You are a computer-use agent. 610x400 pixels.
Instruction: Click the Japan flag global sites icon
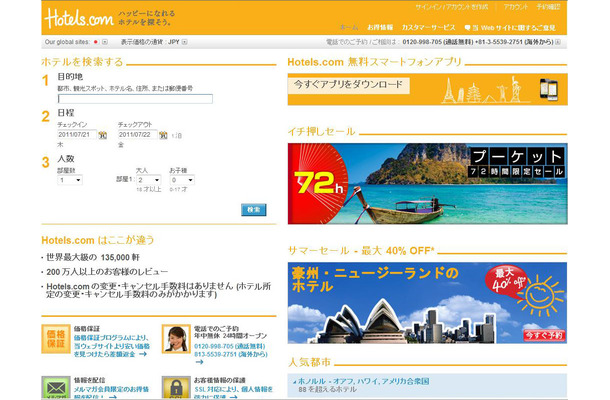[x=96, y=42]
